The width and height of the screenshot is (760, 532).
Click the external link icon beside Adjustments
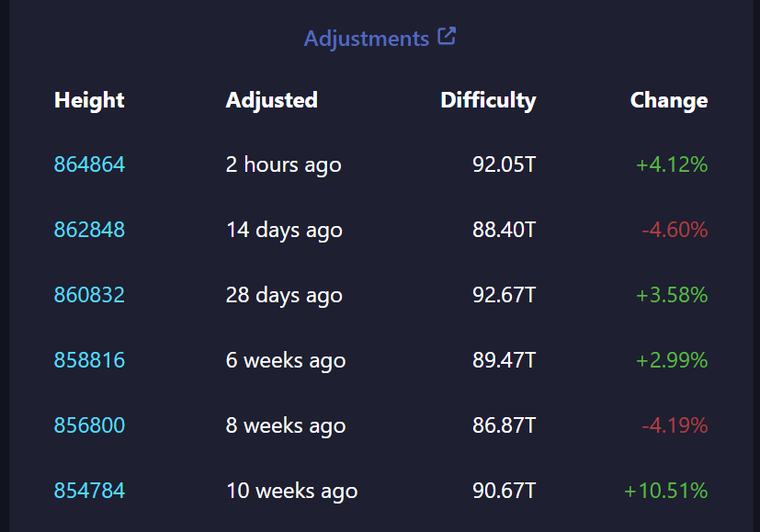pos(447,37)
